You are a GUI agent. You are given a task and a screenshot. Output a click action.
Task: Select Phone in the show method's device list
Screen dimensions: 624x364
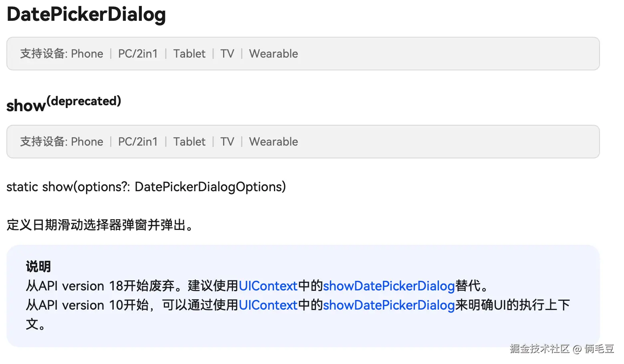(x=87, y=142)
